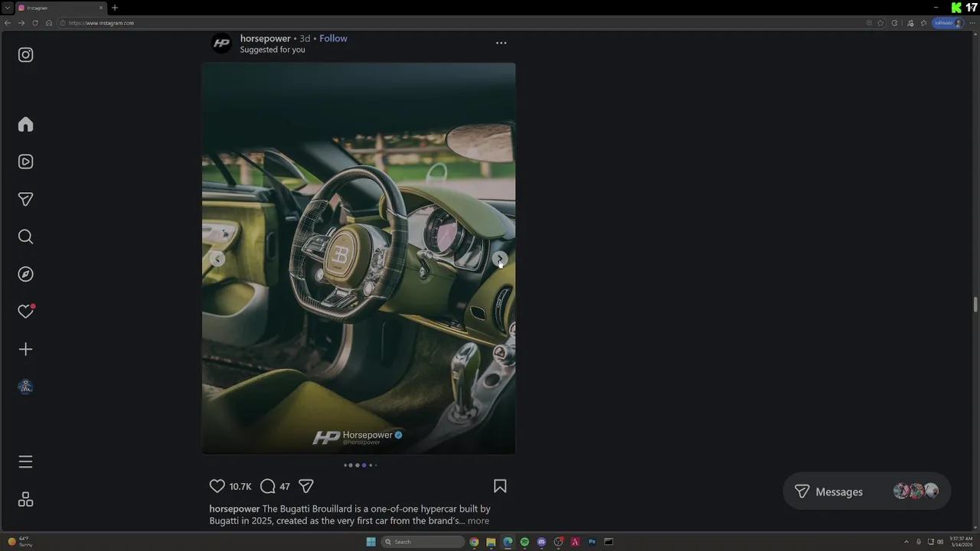Reload the page with refresh icon

point(35,23)
